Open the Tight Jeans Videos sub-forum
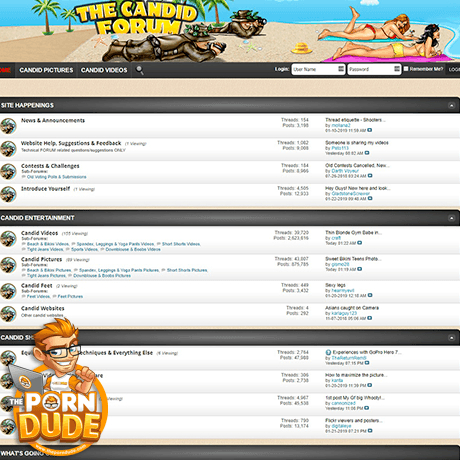Image resolution: width=460 pixels, height=460 pixels. [45, 249]
